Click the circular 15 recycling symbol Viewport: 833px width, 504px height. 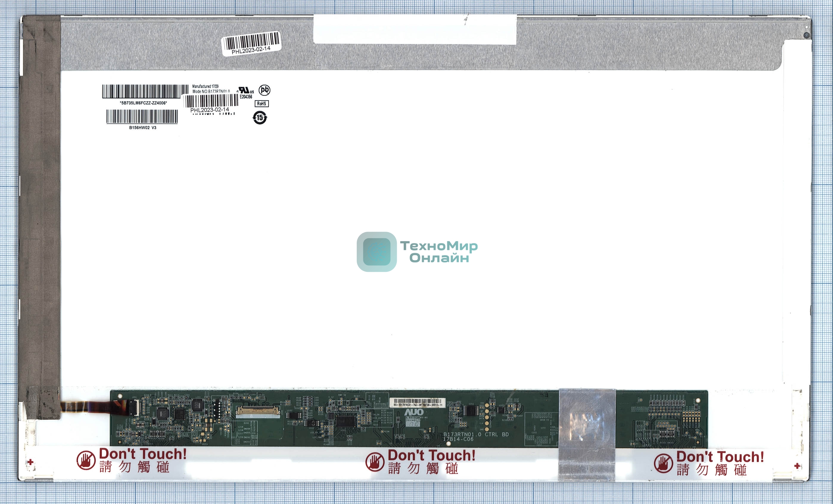(260, 118)
